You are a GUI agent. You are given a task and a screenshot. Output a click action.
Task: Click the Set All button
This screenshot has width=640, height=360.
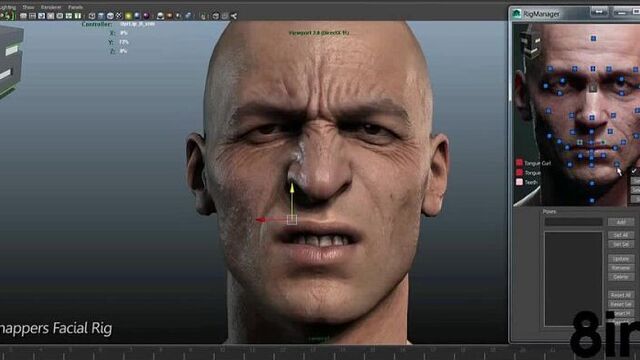click(620, 235)
